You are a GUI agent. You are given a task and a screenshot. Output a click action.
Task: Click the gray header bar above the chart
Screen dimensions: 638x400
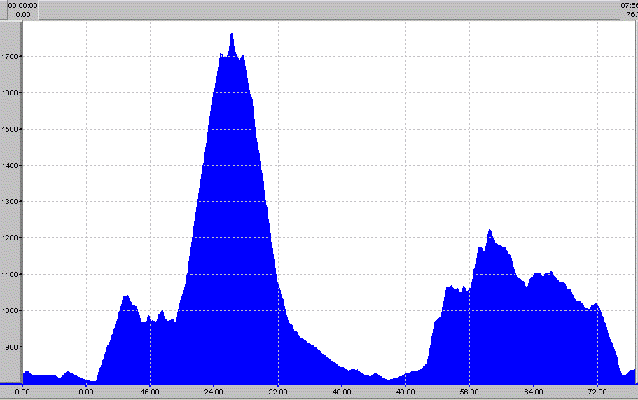click(x=320, y=9)
